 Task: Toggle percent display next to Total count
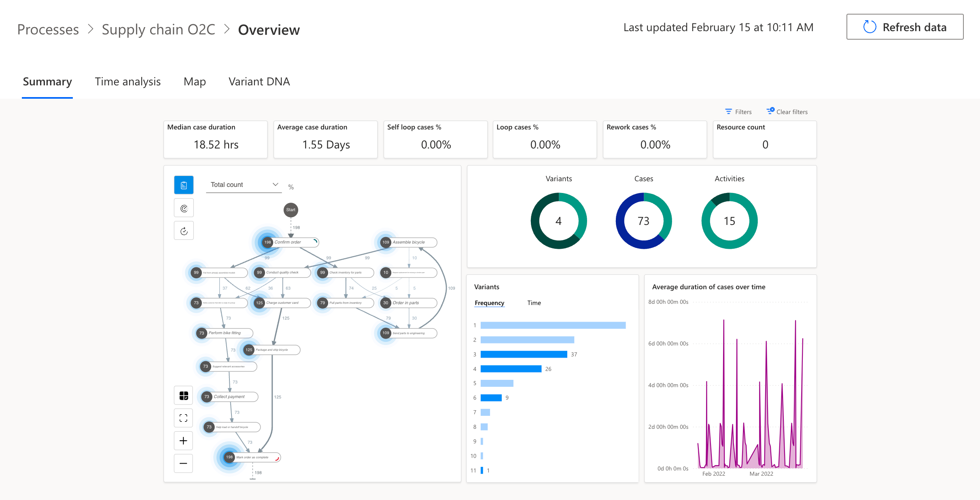(x=291, y=187)
